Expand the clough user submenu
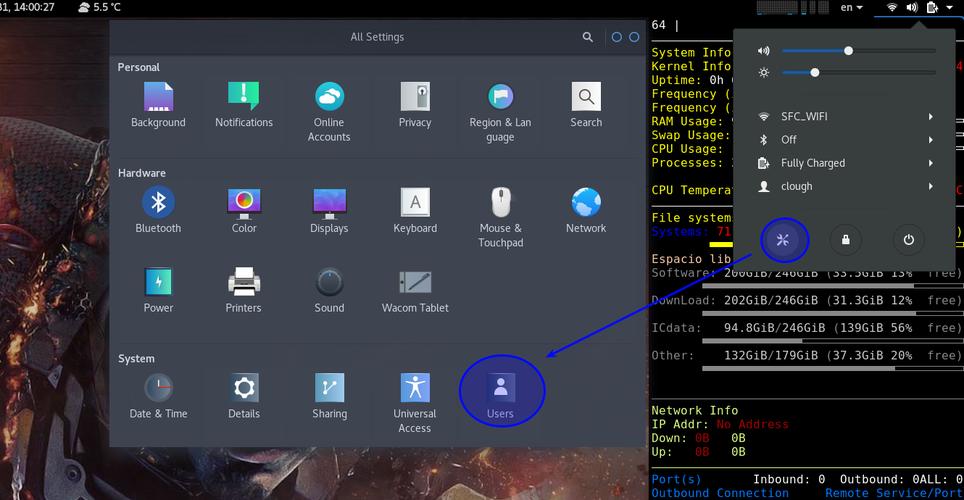Image resolution: width=964 pixels, height=500 pixels. point(845,186)
